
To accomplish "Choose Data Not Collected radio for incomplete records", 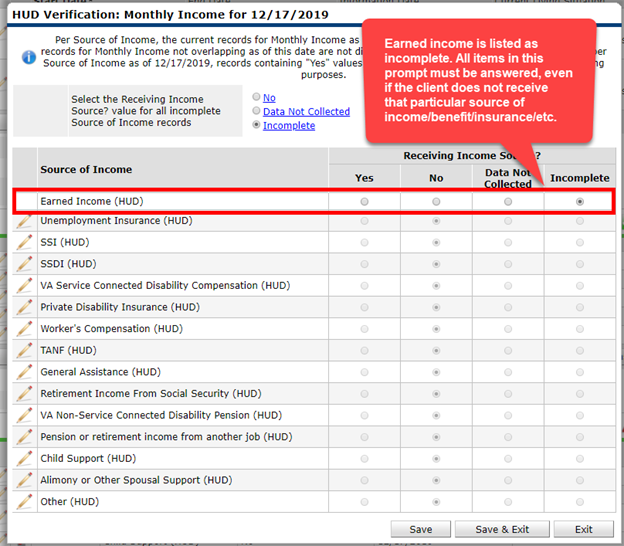I will click(x=256, y=111).
